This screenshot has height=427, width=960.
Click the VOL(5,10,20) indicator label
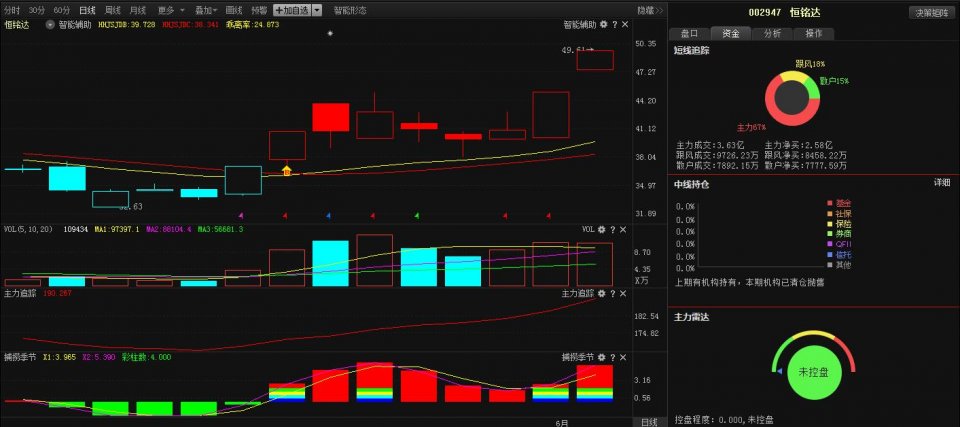point(28,229)
